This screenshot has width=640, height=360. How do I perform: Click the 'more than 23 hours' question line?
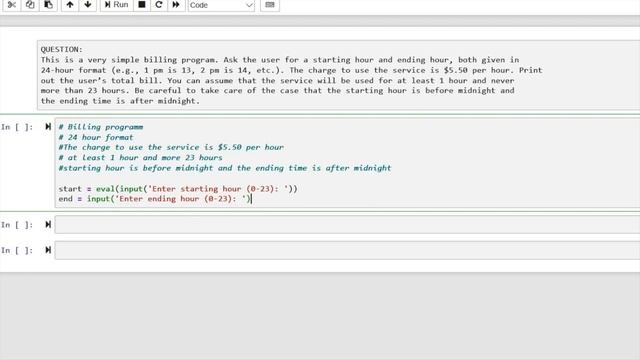click(x=277, y=91)
